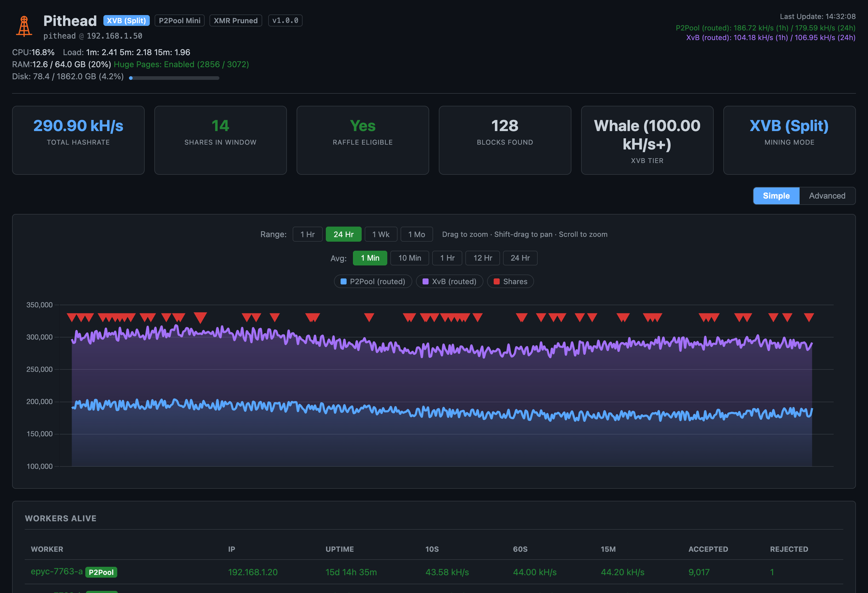Toggle Shares series in legend
The height and width of the screenshot is (593, 868).
coord(510,282)
